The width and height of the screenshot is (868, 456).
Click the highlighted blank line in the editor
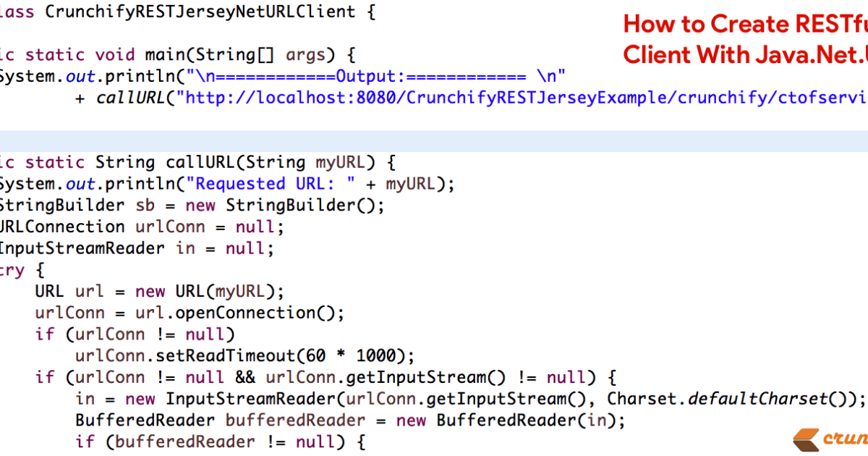pos(434,141)
